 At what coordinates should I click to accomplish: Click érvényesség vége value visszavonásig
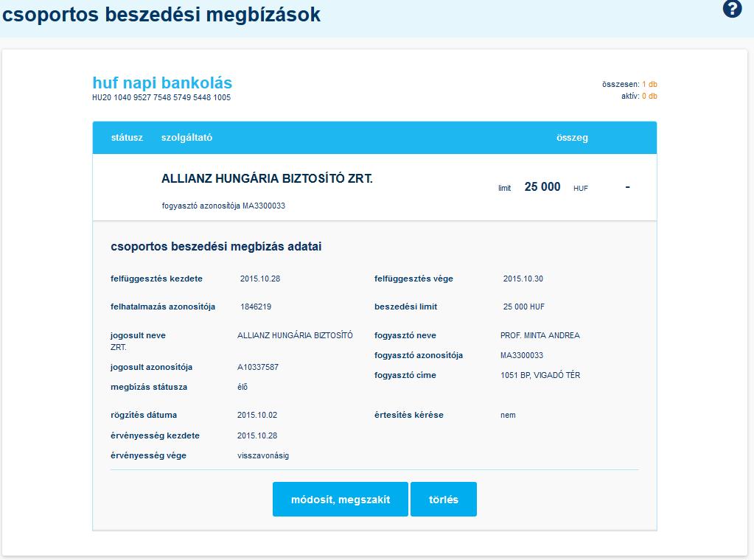[263, 455]
